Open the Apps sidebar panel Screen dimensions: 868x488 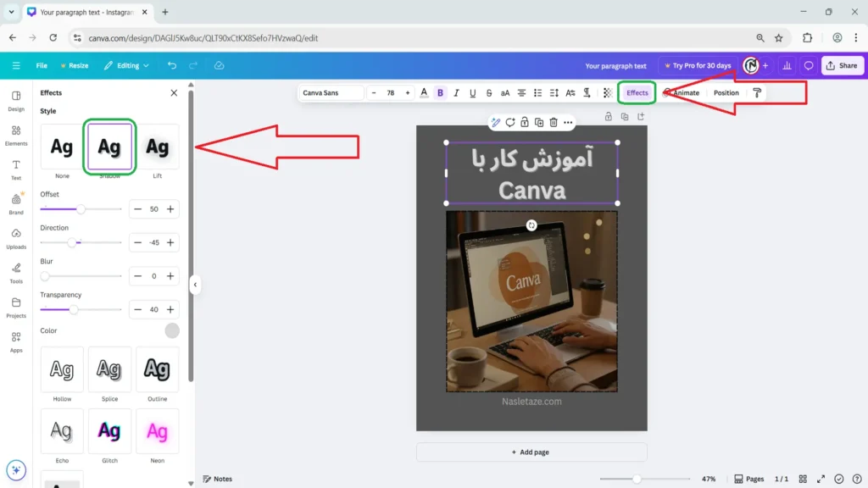[x=16, y=342]
